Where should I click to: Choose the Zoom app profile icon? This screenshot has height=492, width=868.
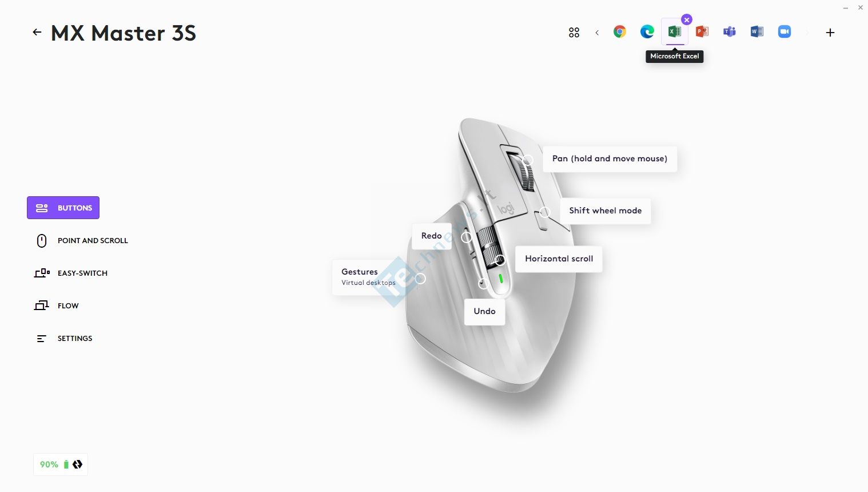(785, 32)
